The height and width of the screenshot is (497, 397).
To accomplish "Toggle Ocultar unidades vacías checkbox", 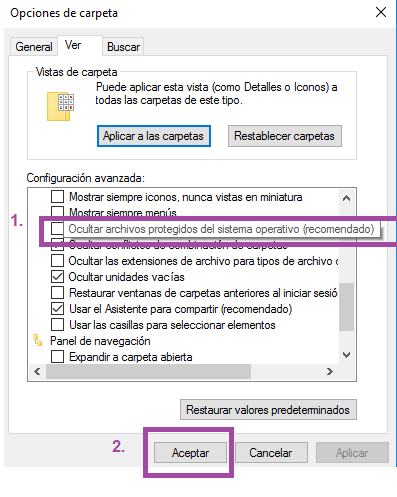I will (x=57, y=277).
